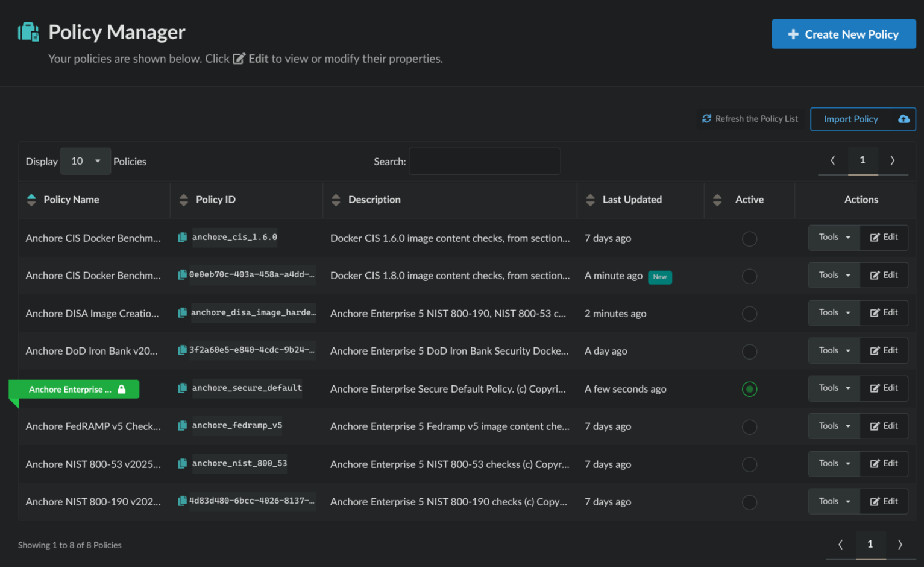
Task: Click the cloud upload icon on Import Policy
Action: click(904, 119)
